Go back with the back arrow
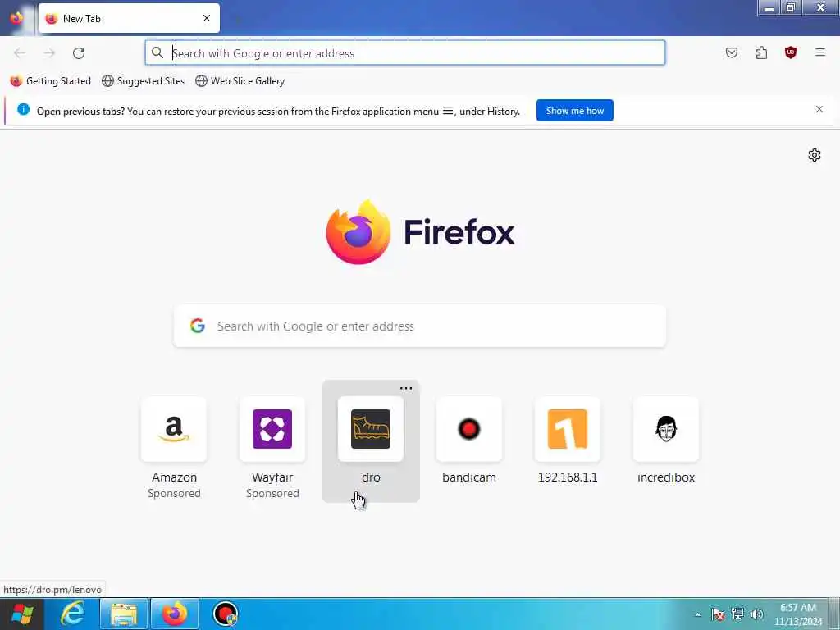 [x=20, y=53]
